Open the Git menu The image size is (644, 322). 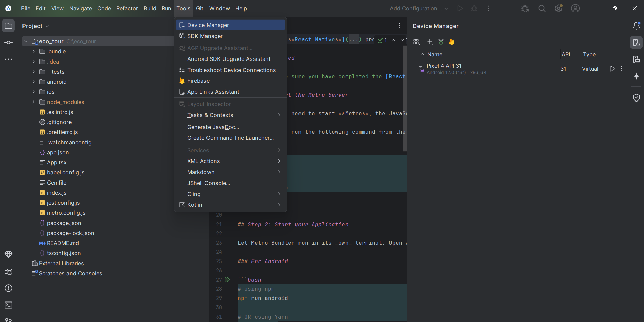coord(200,8)
